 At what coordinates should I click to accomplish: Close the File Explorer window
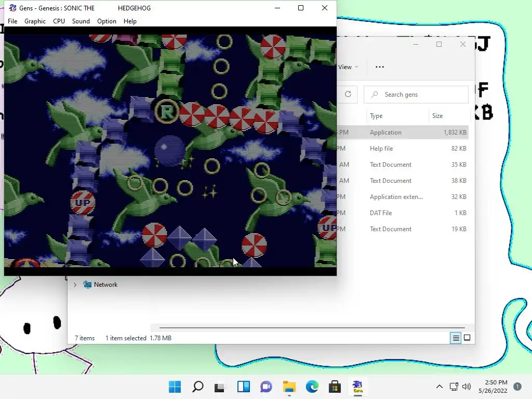(x=463, y=44)
